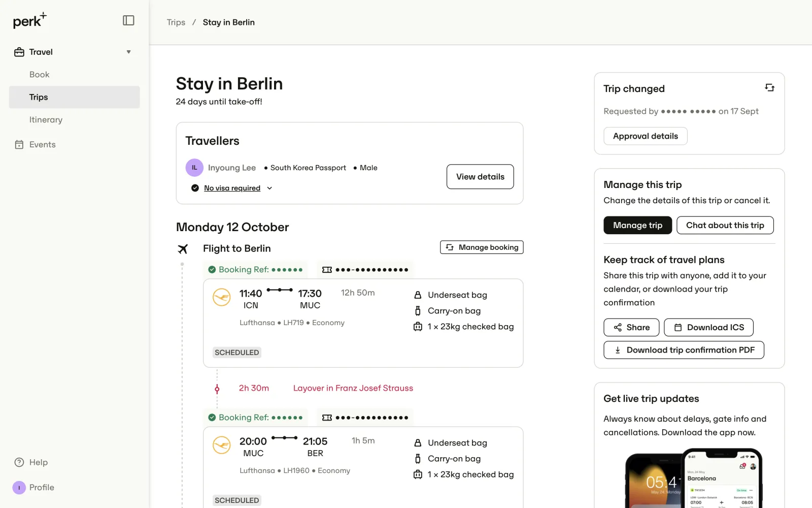Share this trip
This screenshot has width=812, height=508.
631,328
